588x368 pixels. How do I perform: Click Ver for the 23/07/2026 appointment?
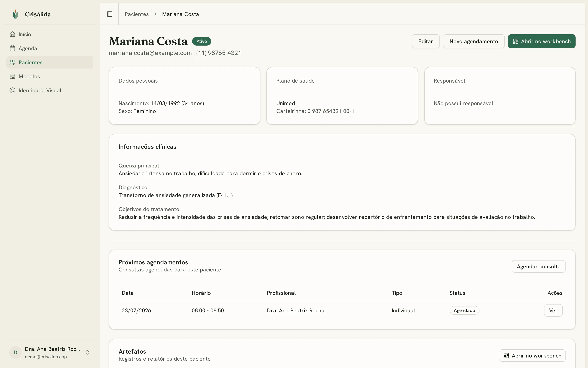(x=553, y=310)
